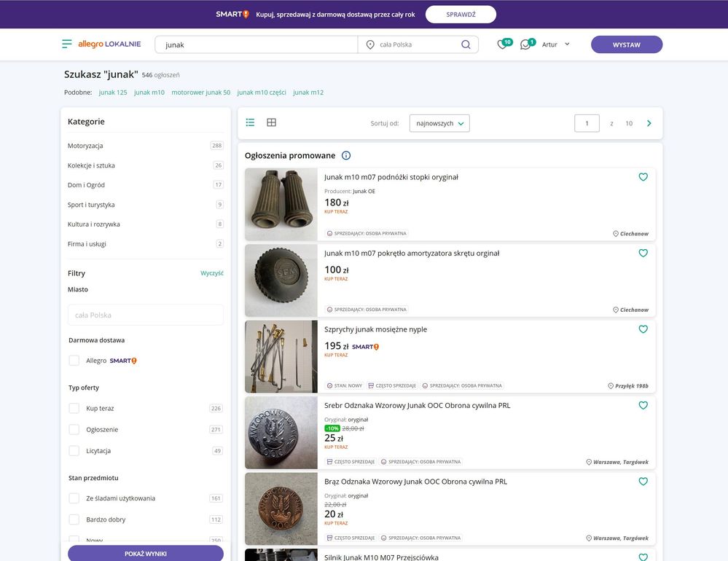
Task: Expand the Artur account menu
Action: [556, 44]
